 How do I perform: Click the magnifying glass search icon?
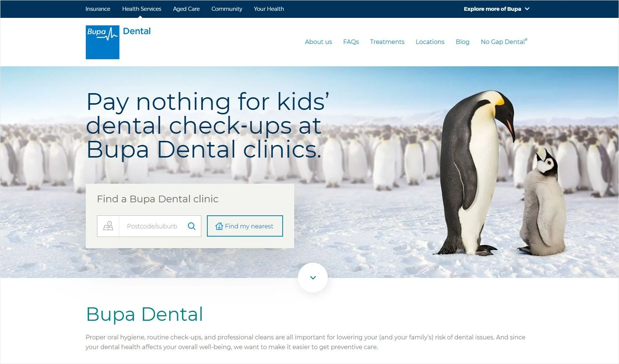coord(192,226)
